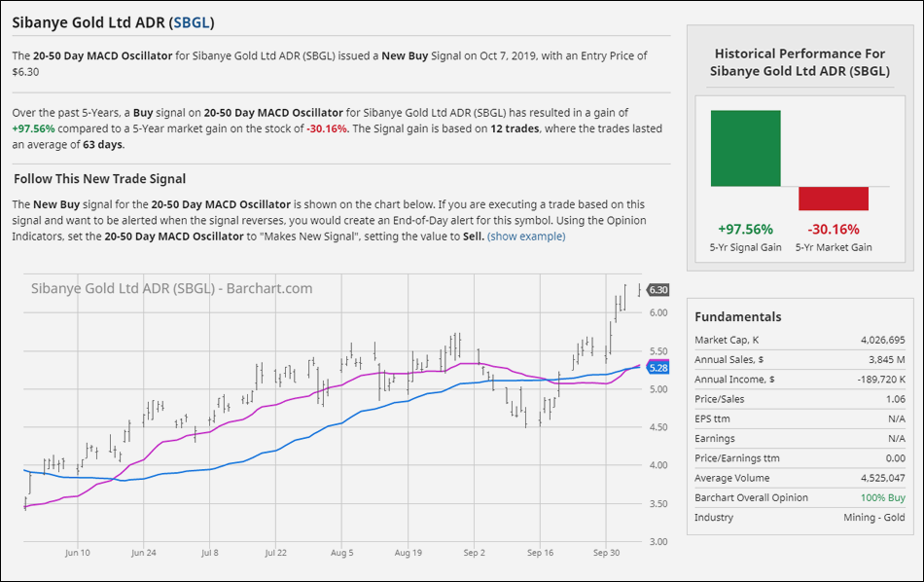Image resolution: width=924 pixels, height=582 pixels.
Task: Click the red 5-Yr Market Gain bar
Action: 834,199
